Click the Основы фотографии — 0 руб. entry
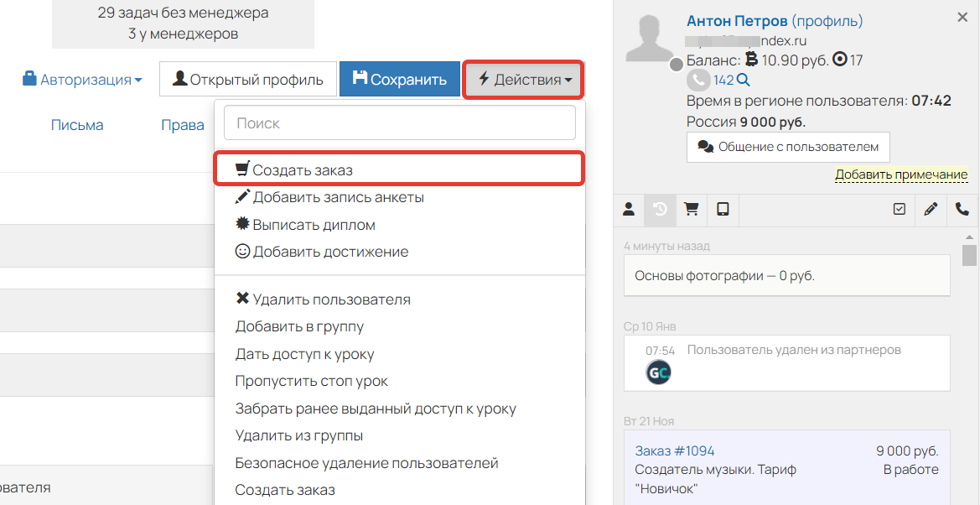This screenshot has width=980, height=505. 787,275
